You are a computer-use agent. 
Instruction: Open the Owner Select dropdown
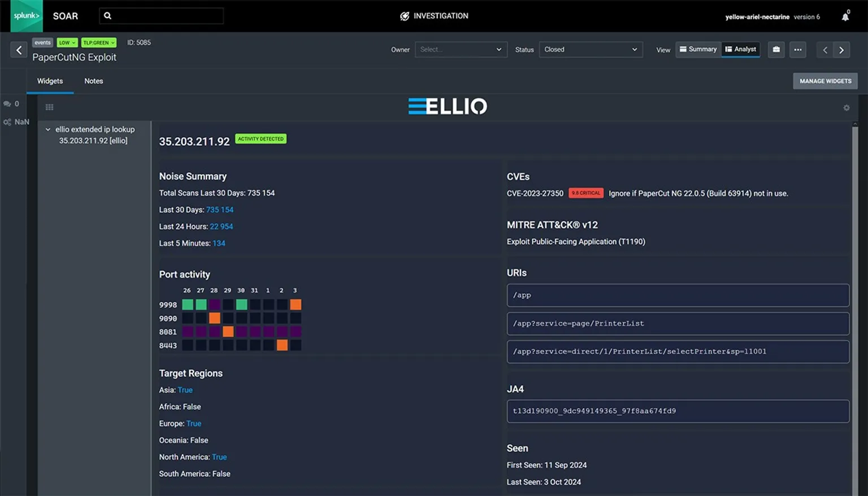pyautogui.click(x=461, y=49)
